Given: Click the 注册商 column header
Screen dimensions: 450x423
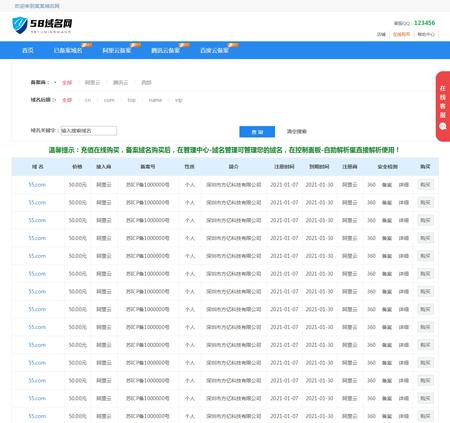Looking at the screenshot, I should coord(350,166).
